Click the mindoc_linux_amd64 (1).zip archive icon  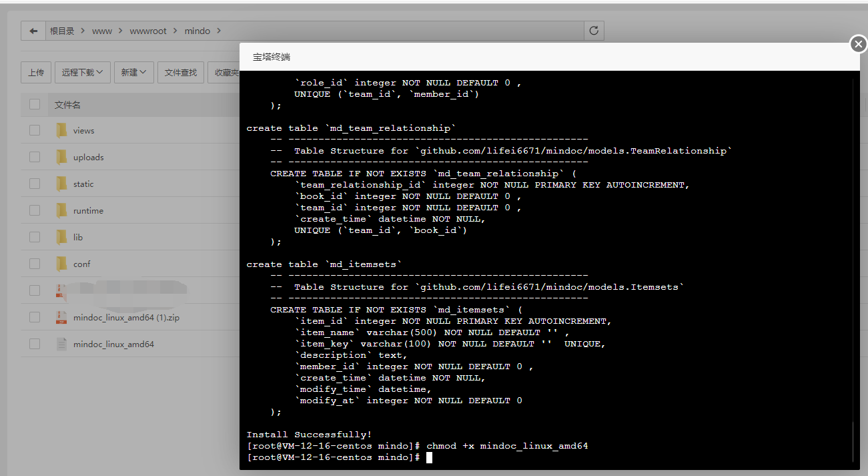point(61,318)
